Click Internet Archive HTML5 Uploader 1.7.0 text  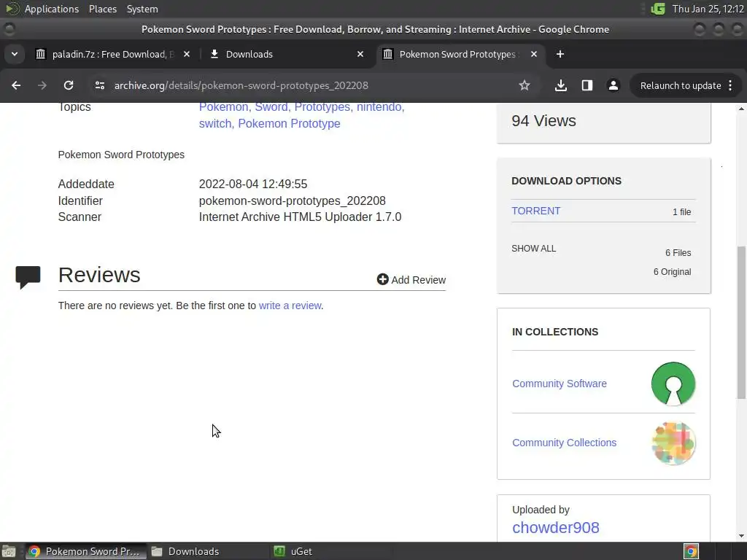300,217
